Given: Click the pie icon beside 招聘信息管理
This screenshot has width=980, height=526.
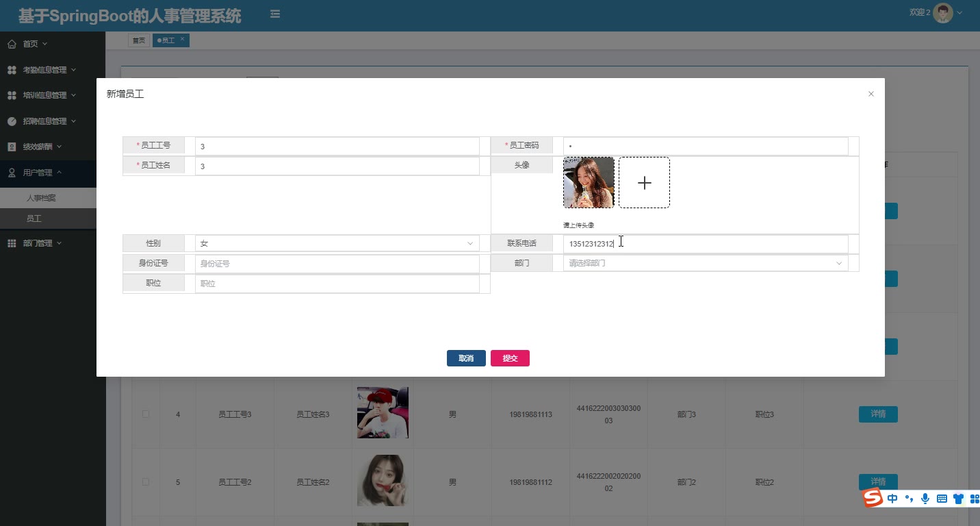Looking at the screenshot, I should coord(12,121).
